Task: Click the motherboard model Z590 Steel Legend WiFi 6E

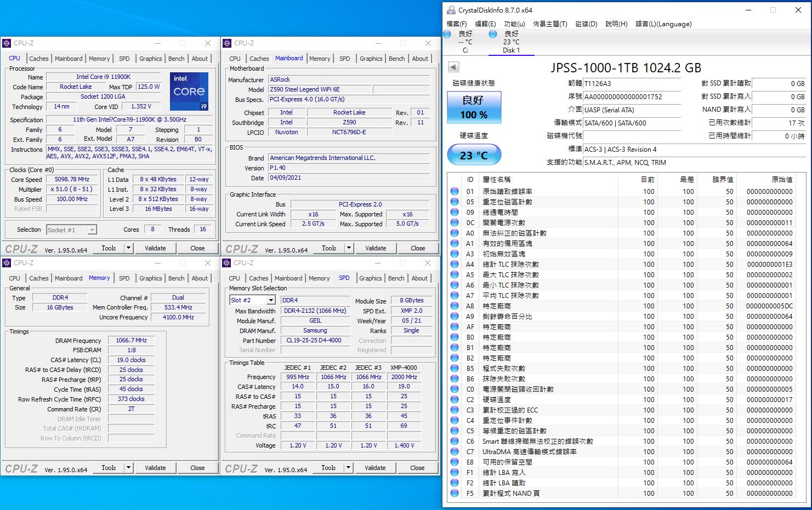Action: (x=320, y=89)
